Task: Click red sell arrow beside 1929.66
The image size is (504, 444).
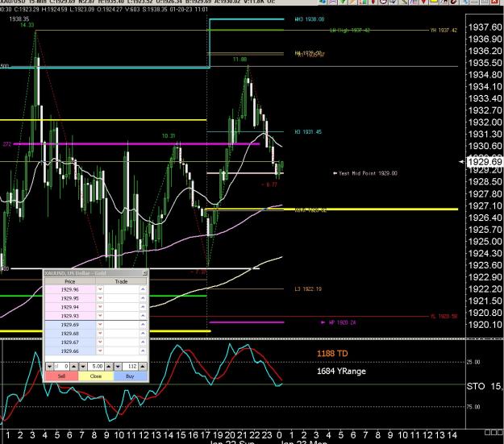Action: click(100, 351)
